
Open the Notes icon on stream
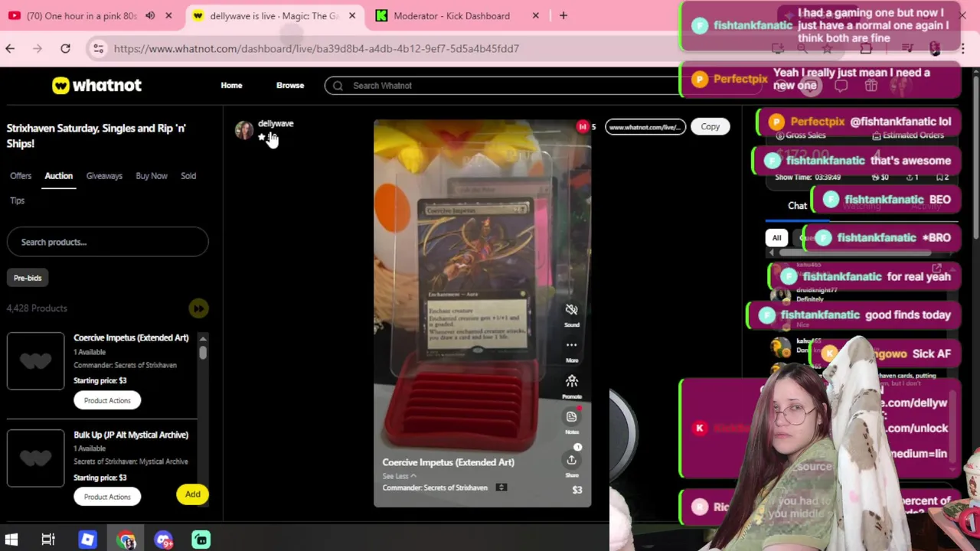pyautogui.click(x=571, y=417)
